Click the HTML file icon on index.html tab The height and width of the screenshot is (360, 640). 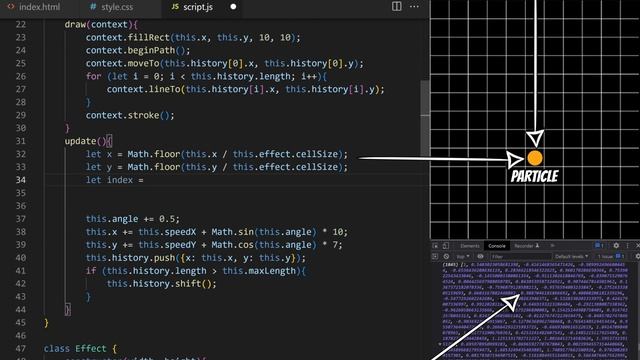tap(11, 7)
